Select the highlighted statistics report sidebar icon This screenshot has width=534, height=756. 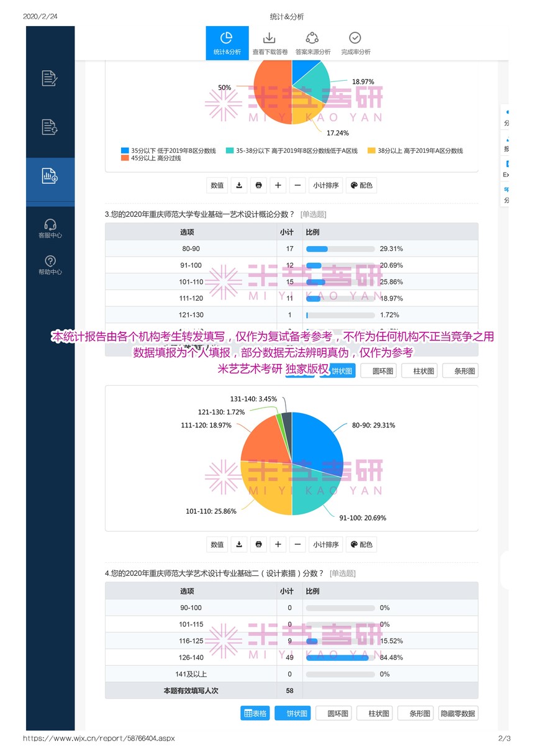coord(50,176)
